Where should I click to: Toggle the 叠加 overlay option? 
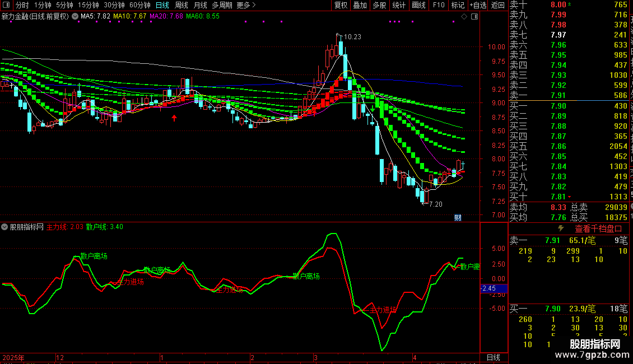point(360,5)
